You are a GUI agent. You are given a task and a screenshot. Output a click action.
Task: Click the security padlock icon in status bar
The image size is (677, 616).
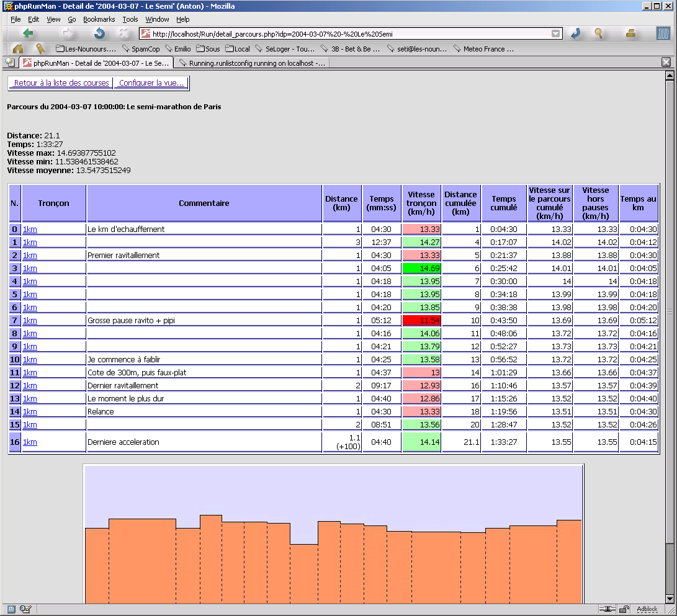coord(625,609)
